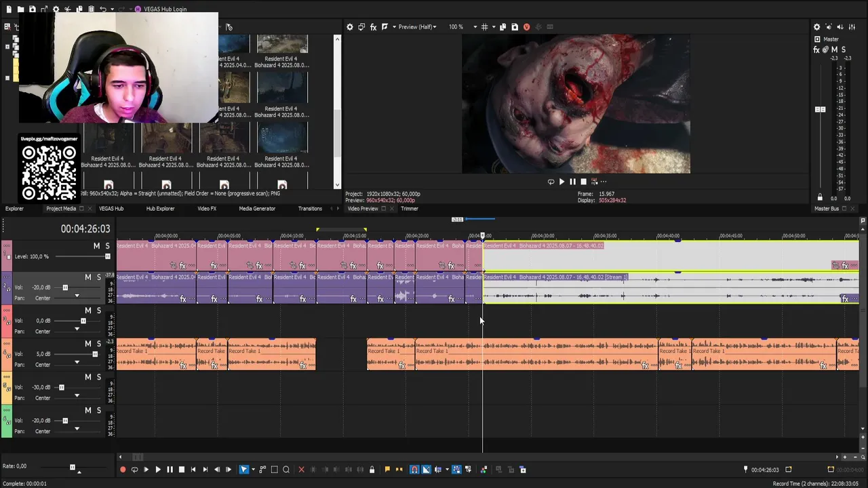Image resolution: width=868 pixels, height=488 pixels.
Task: Save preview snapshot to file
Action: [515, 27]
